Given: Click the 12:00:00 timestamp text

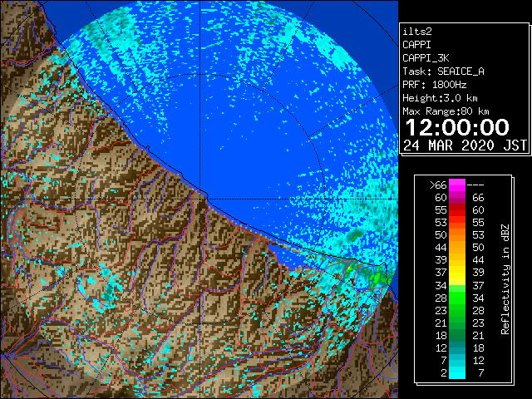Looking at the screenshot, I should tap(457, 127).
